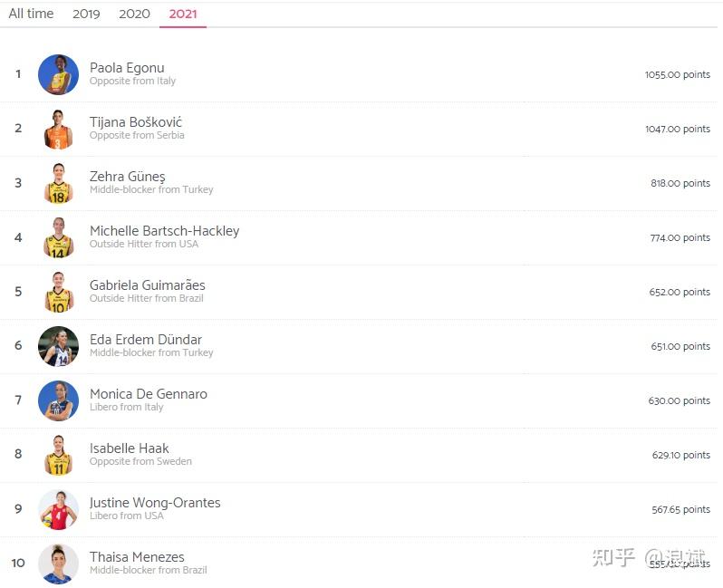Screen dimensions: 723x588
Task: Click the Eda Erdem Dündar name
Action: (146, 340)
